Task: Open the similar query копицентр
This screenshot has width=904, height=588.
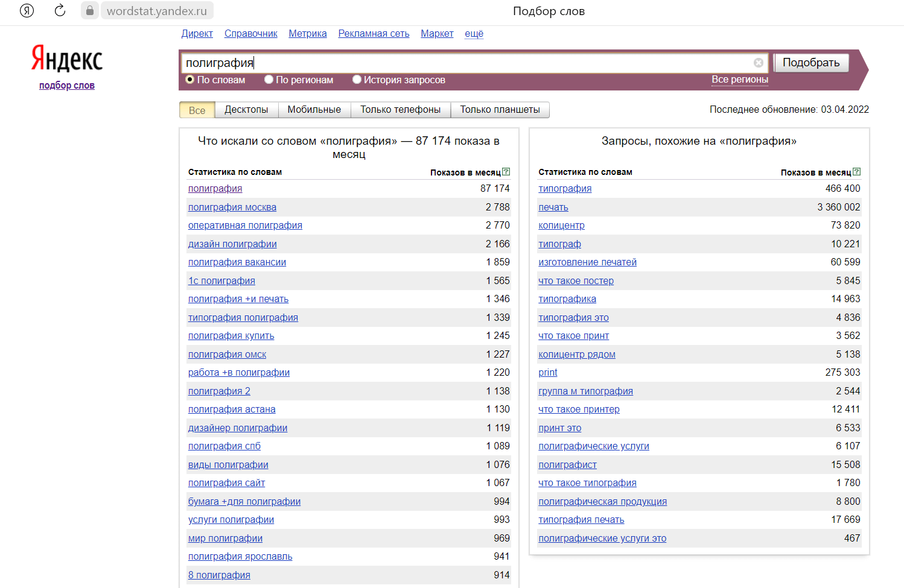Action: pyautogui.click(x=561, y=226)
